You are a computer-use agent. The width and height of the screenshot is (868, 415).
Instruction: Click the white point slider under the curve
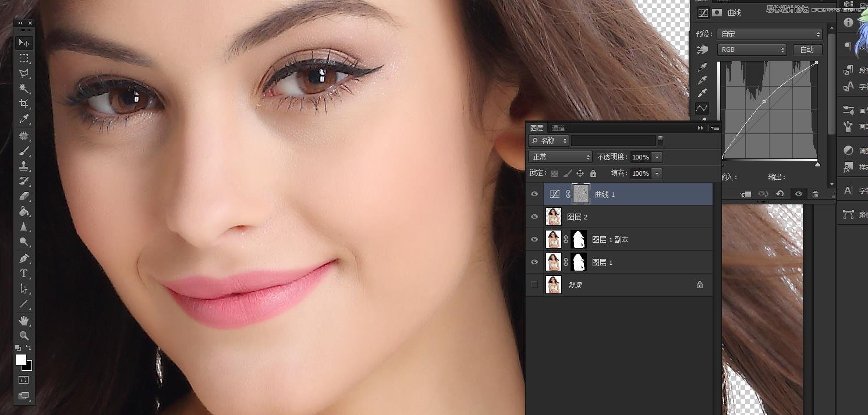(817, 165)
